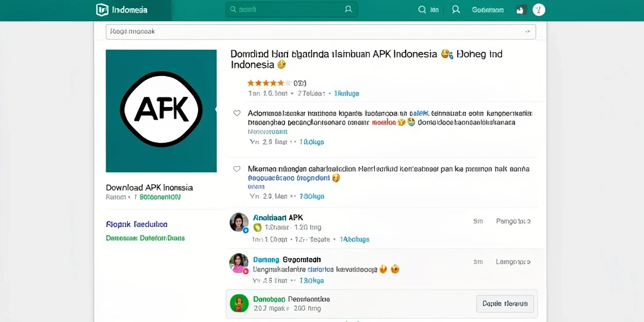Click the heart icon on second review
The width and height of the screenshot is (644, 322).
[x=236, y=169]
